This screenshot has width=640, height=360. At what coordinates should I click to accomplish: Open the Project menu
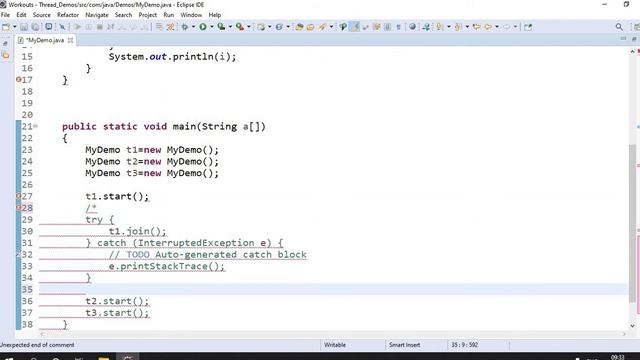[147, 15]
